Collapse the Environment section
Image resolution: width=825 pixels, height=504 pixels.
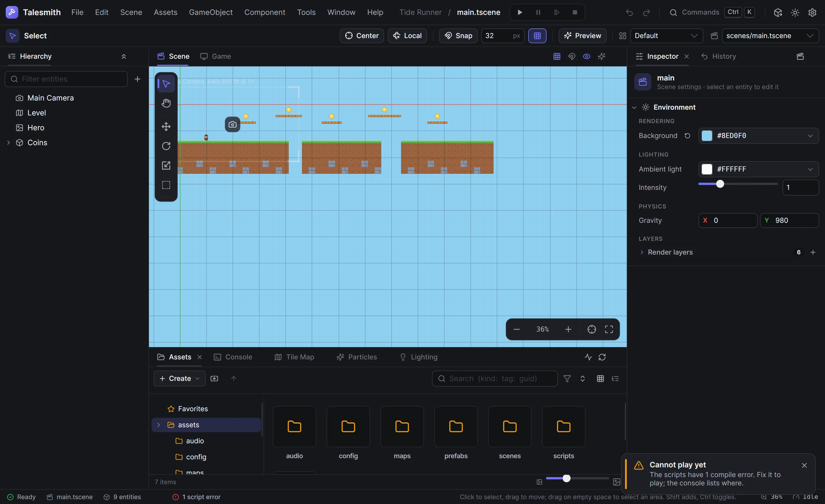634,107
